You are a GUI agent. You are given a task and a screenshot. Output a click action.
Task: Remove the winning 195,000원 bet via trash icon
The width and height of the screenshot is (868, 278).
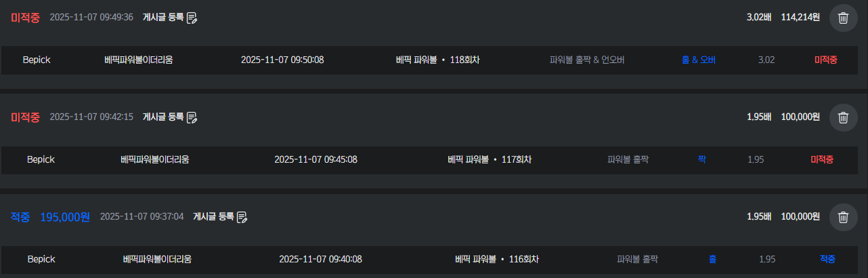click(843, 217)
